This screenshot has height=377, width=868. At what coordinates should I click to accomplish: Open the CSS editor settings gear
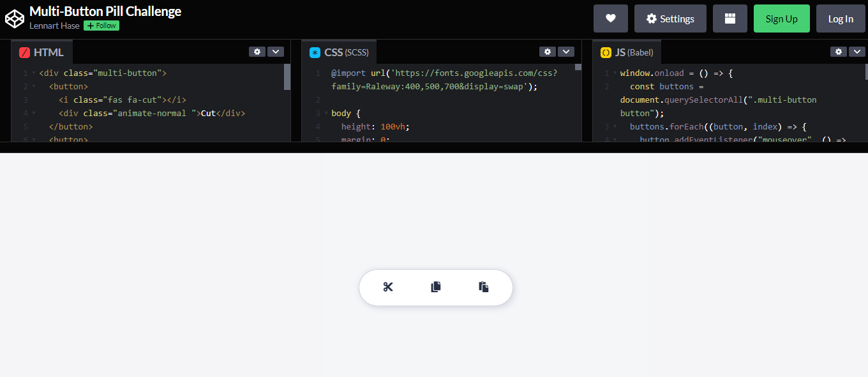547,52
